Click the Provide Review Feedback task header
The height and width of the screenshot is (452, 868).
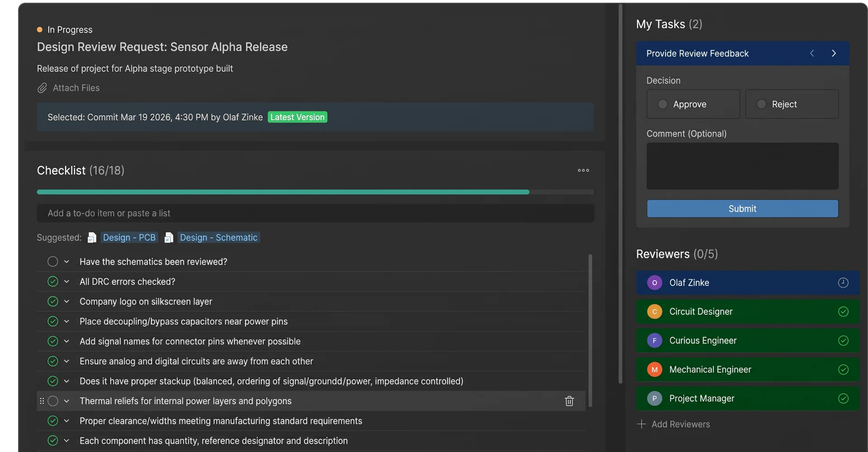(x=742, y=53)
